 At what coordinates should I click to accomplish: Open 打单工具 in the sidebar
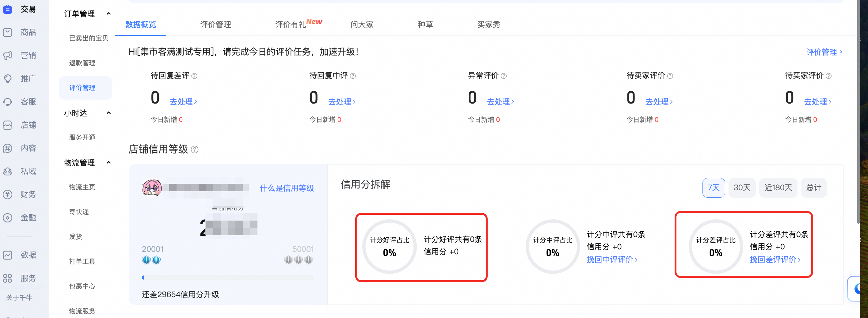tap(82, 261)
